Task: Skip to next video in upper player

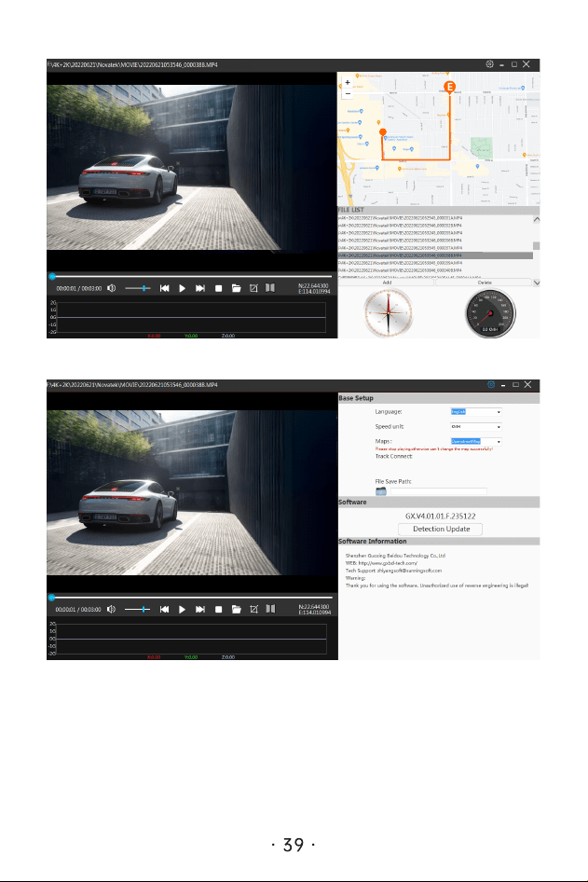Action: coord(200,288)
